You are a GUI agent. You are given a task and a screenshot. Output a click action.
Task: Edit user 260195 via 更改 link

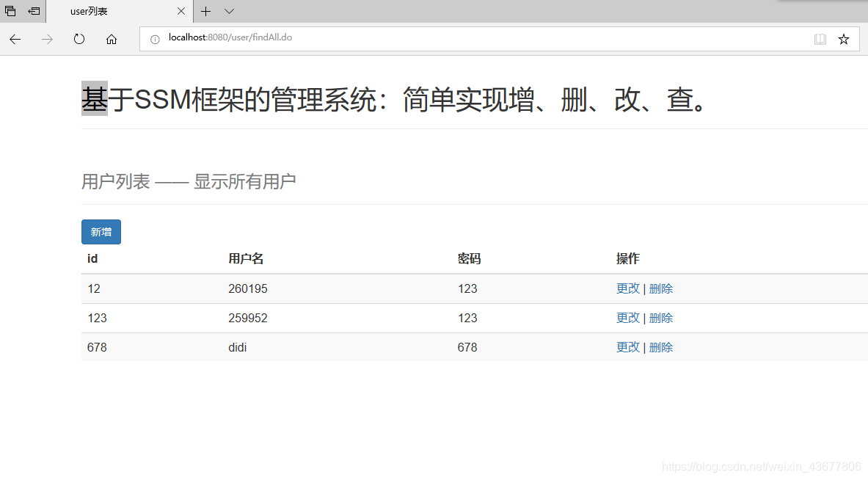coord(628,288)
